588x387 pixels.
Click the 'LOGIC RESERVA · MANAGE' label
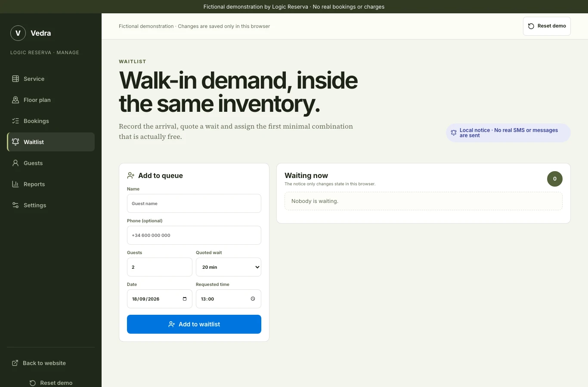tap(45, 52)
